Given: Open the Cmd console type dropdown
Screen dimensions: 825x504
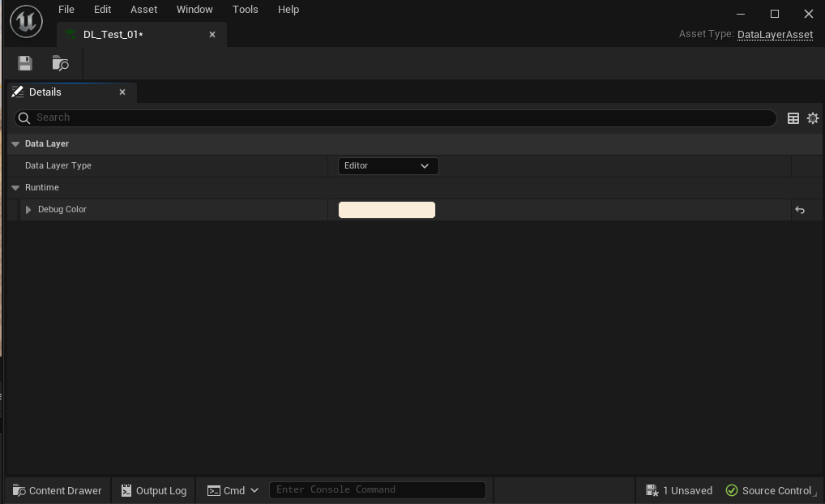Looking at the screenshot, I should [233, 490].
